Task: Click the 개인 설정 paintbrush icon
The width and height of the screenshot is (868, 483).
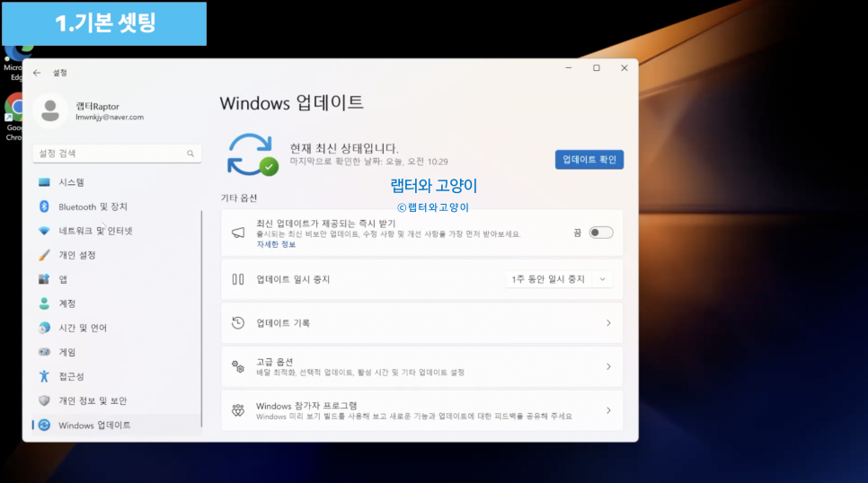Action: [x=44, y=255]
